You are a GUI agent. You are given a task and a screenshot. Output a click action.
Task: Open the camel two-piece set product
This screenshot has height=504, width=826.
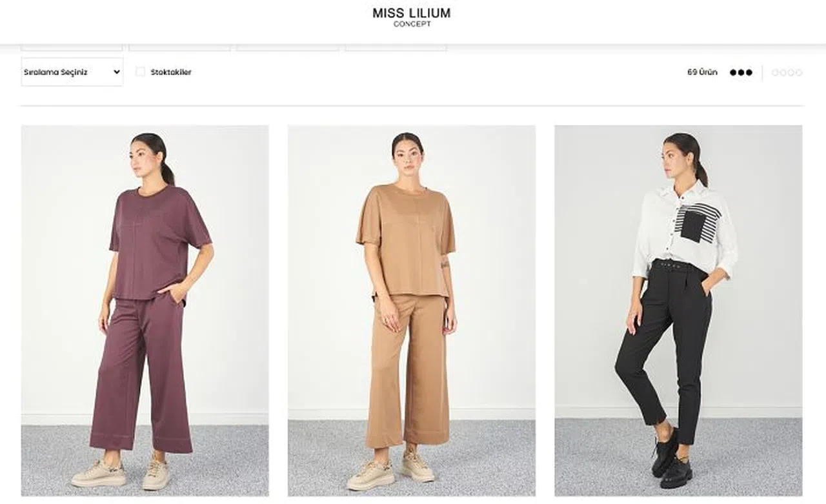click(x=412, y=310)
